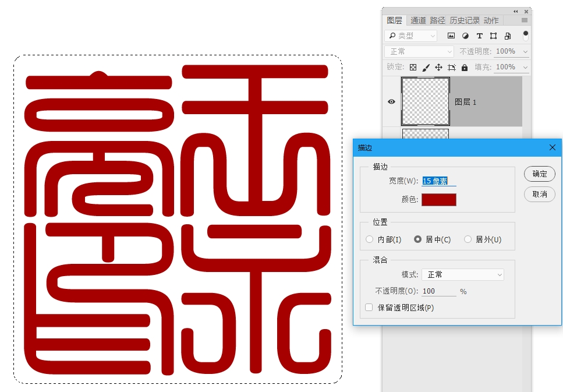
Task: Filter layers by type layers icon
Action: (x=480, y=36)
